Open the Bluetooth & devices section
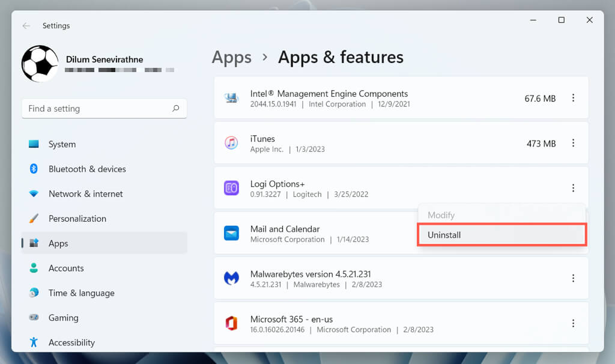 pyautogui.click(x=87, y=169)
